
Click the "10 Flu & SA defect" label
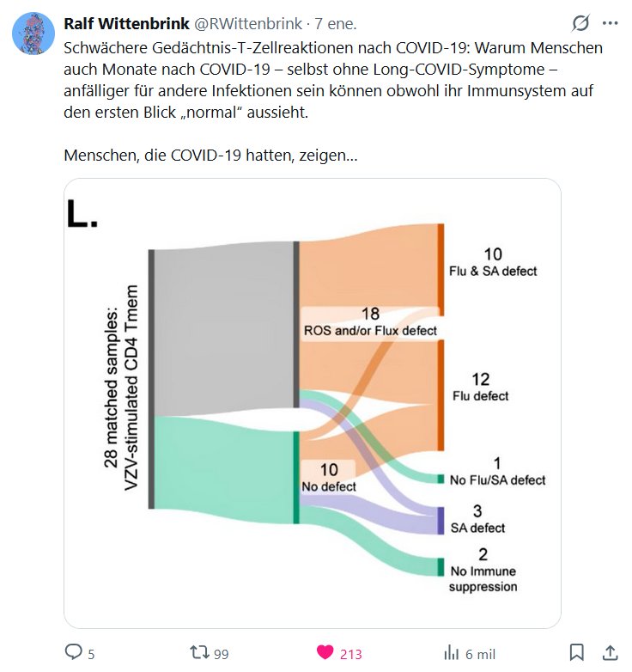pos(493,262)
